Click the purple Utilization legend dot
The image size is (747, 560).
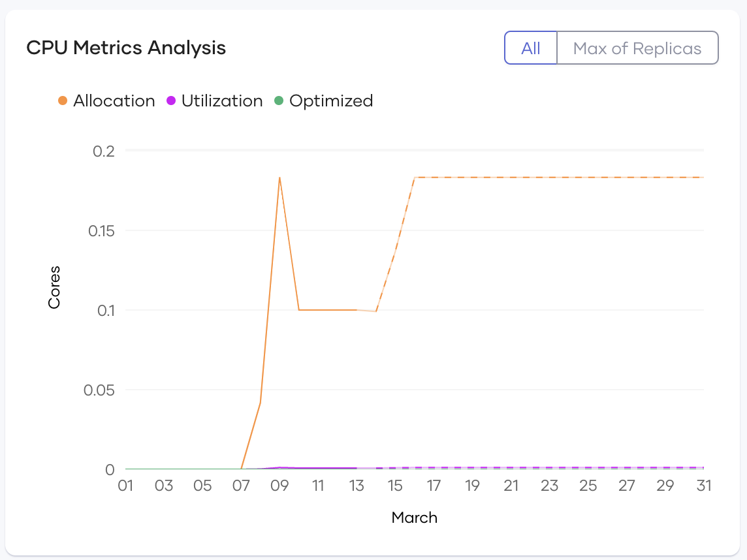tap(171, 100)
